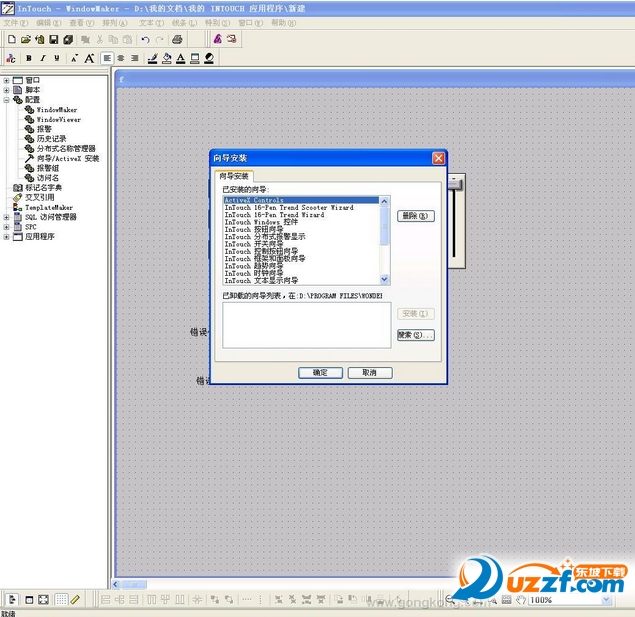Toggle Full Screen view icon
This screenshot has height=617, width=635.
pyautogui.click(x=43, y=600)
